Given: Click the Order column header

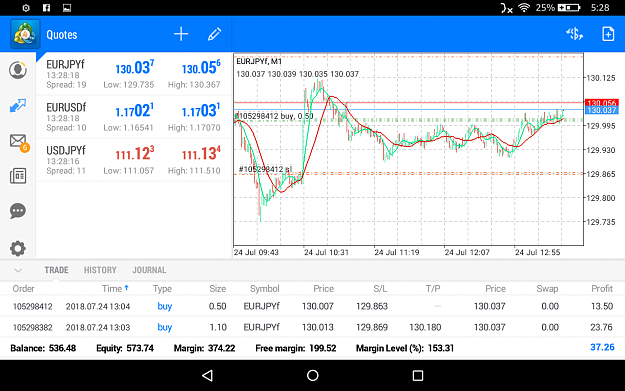Looking at the screenshot, I should coord(24,289).
